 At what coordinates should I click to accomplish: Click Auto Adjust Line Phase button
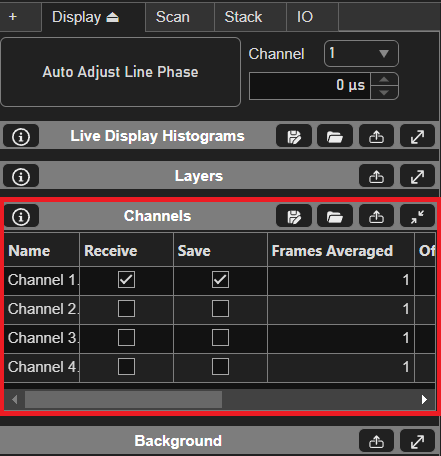click(x=121, y=72)
